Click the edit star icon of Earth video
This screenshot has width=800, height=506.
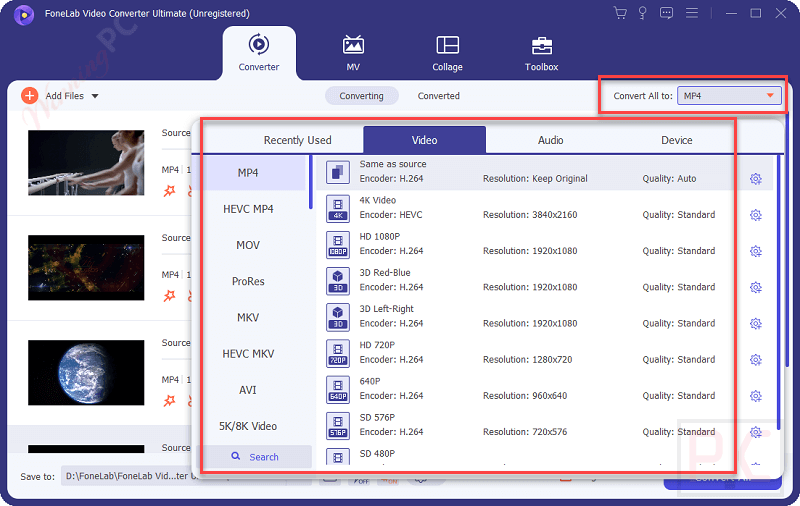(x=169, y=401)
